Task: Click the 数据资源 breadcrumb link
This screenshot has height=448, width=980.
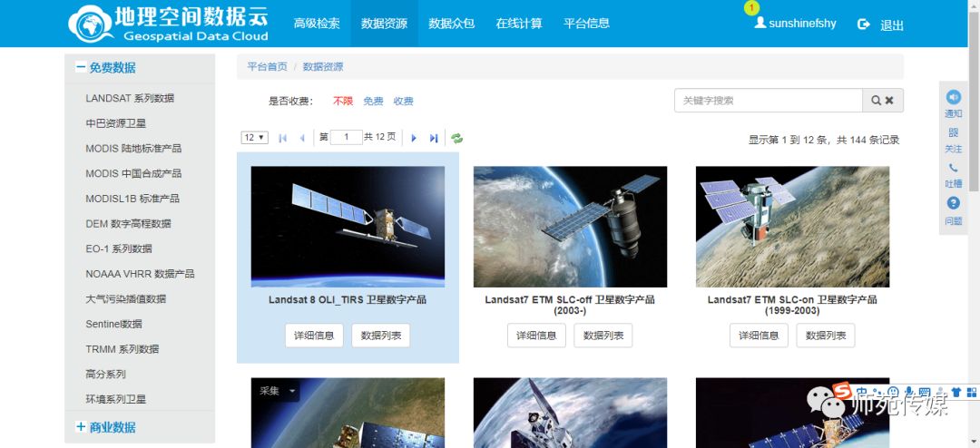Action: pyautogui.click(x=323, y=67)
